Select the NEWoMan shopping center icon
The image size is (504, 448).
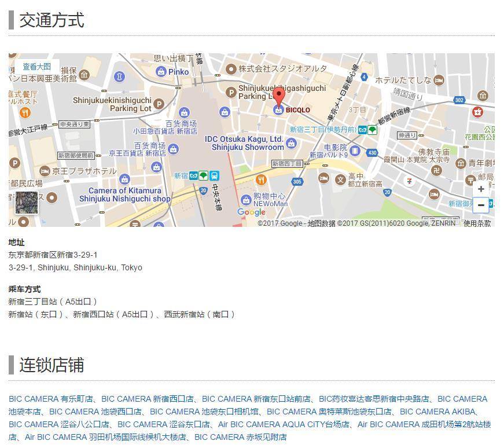[246, 200]
